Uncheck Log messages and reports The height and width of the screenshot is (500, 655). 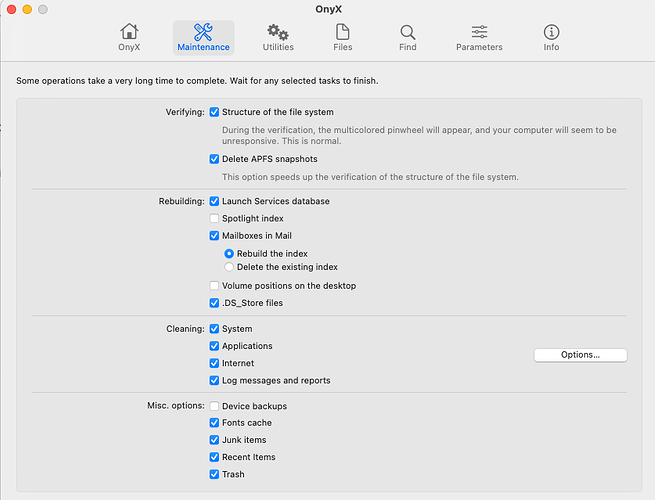[214, 380]
